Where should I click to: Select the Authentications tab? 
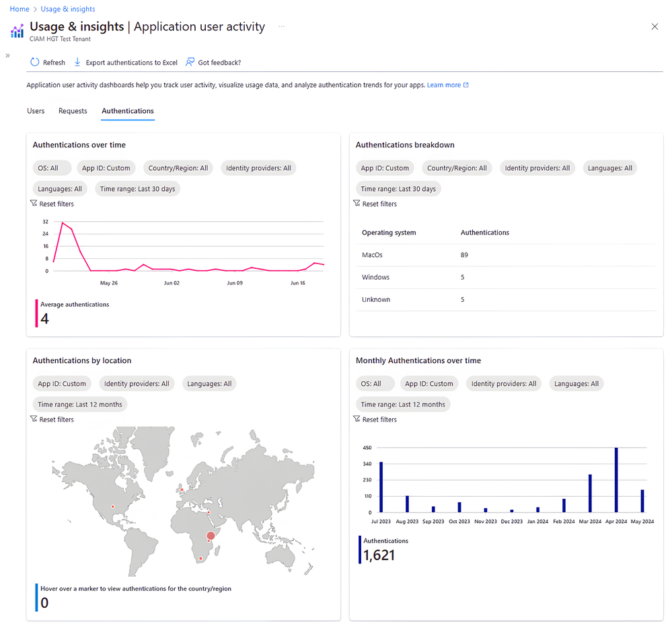pyautogui.click(x=128, y=111)
